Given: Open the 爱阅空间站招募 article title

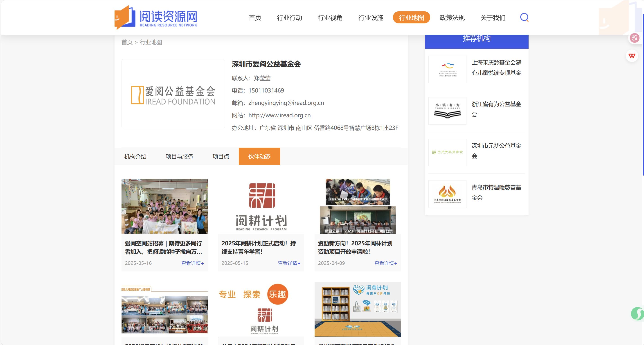Looking at the screenshot, I should pos(164,248).
